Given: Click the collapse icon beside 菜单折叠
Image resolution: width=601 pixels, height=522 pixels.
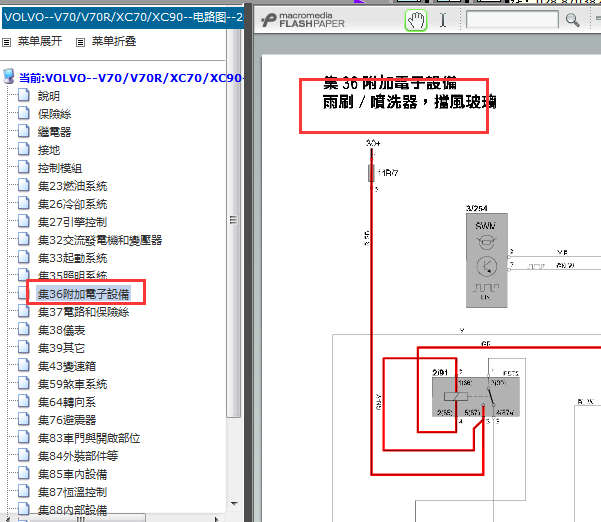Looking at the screenshot, I should coord(80,42).
